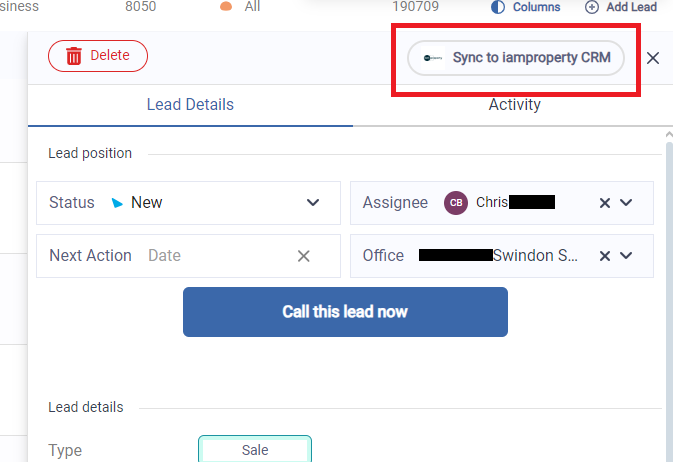Click Sync to iamproperty CRM button
Image resolution: width=673 pixels, height=462 pixels.
(x=516, y=58)
